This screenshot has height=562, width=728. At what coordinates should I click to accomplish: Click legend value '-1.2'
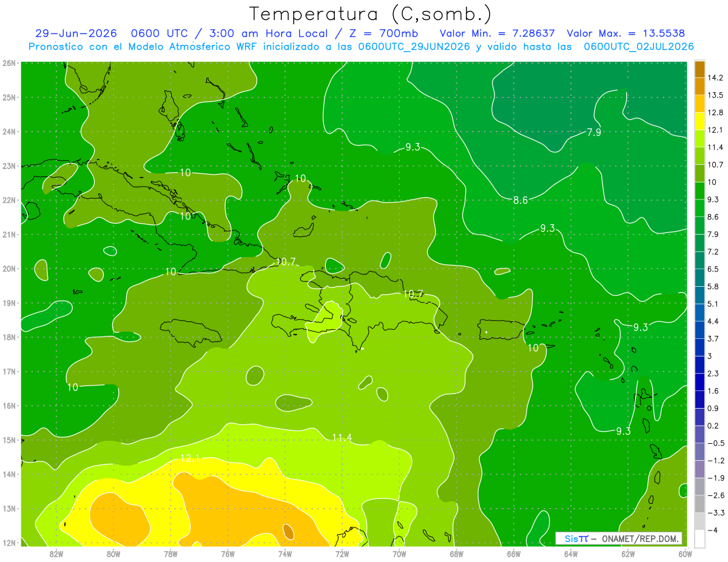(x=715, y=461)
